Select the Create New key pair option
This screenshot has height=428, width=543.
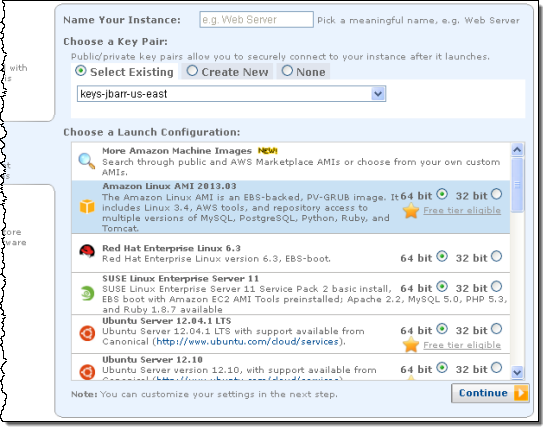(x=228, y=72)
